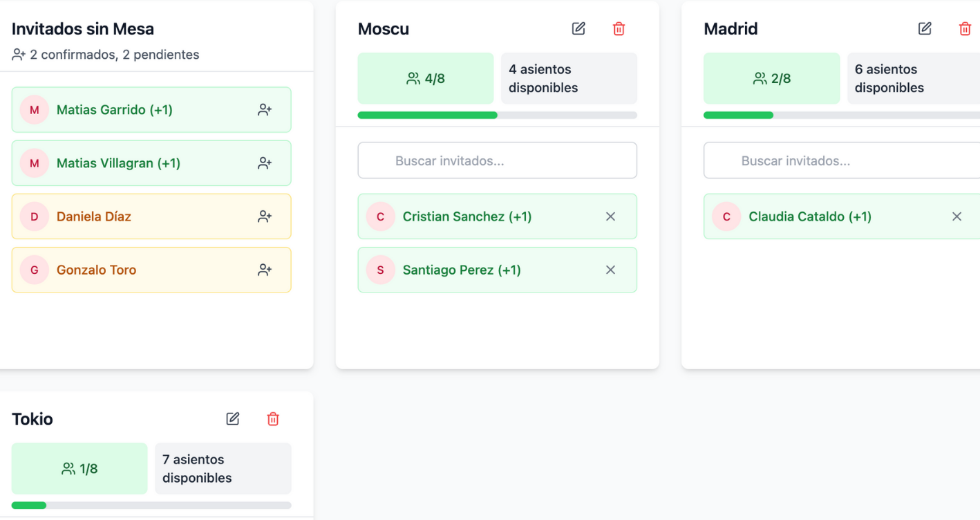
Task: Edit the Tokio table
Action: click(233, 418)
